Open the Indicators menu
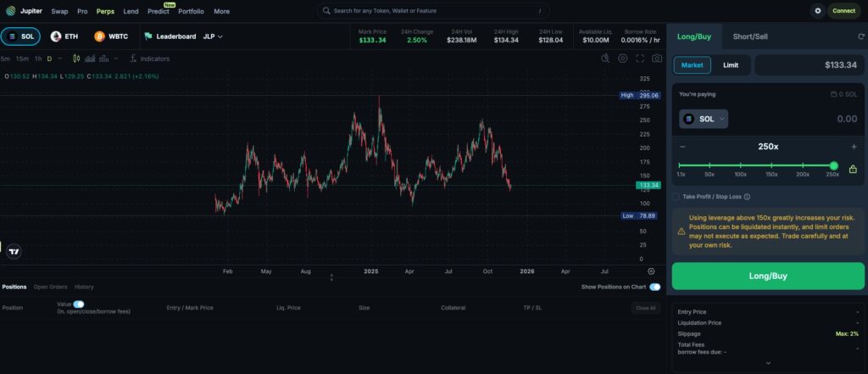The width and height of the screenshot is (868, 374). [149, 59]
